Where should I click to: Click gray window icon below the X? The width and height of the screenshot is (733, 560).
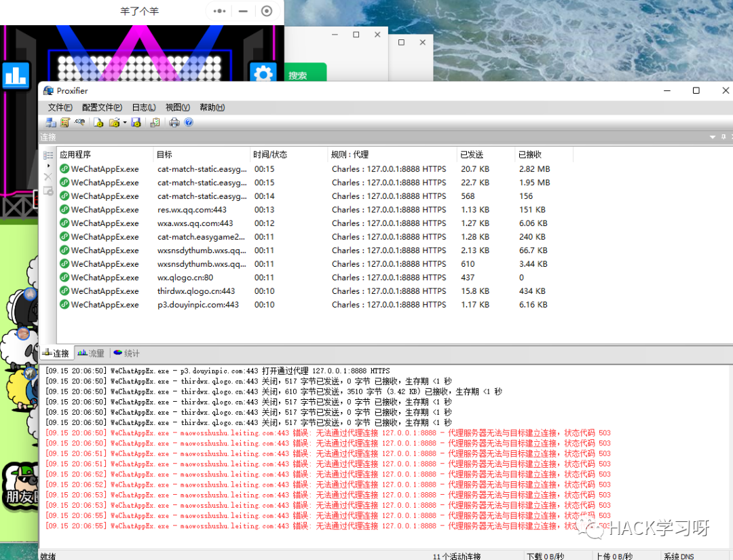pos(48,191)
